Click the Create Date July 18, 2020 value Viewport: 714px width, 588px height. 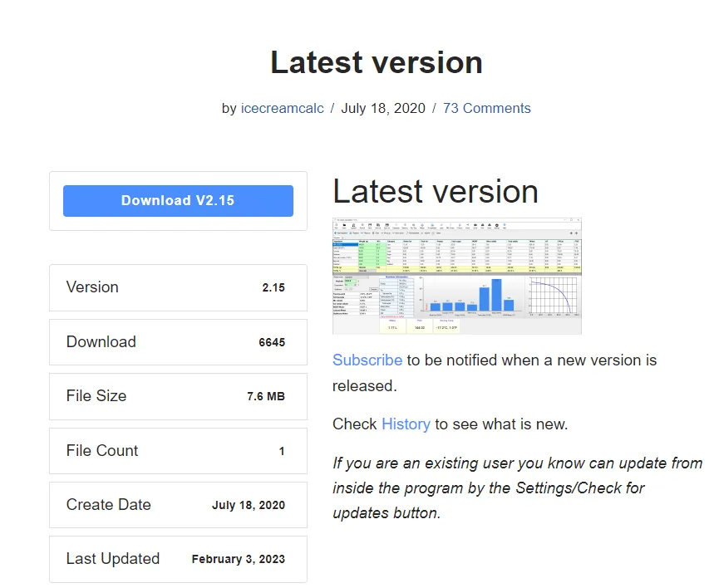pyautogui.click(x=249, y=505)
